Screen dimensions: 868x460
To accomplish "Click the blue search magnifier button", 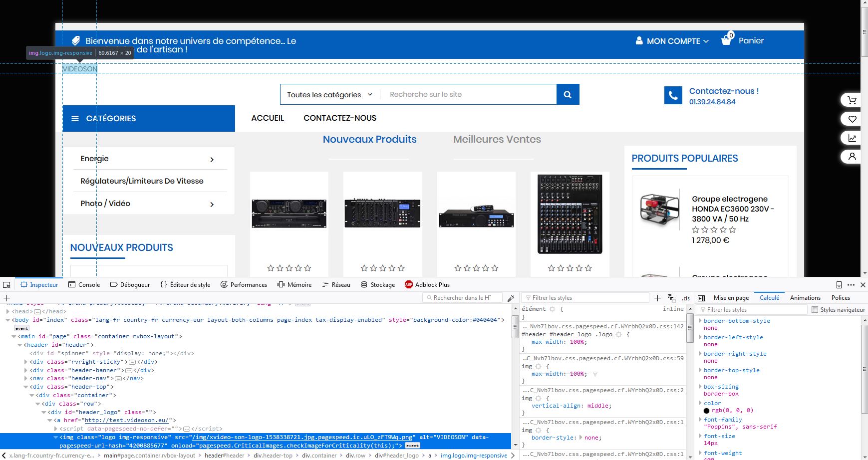I will (x=568, y=94).
